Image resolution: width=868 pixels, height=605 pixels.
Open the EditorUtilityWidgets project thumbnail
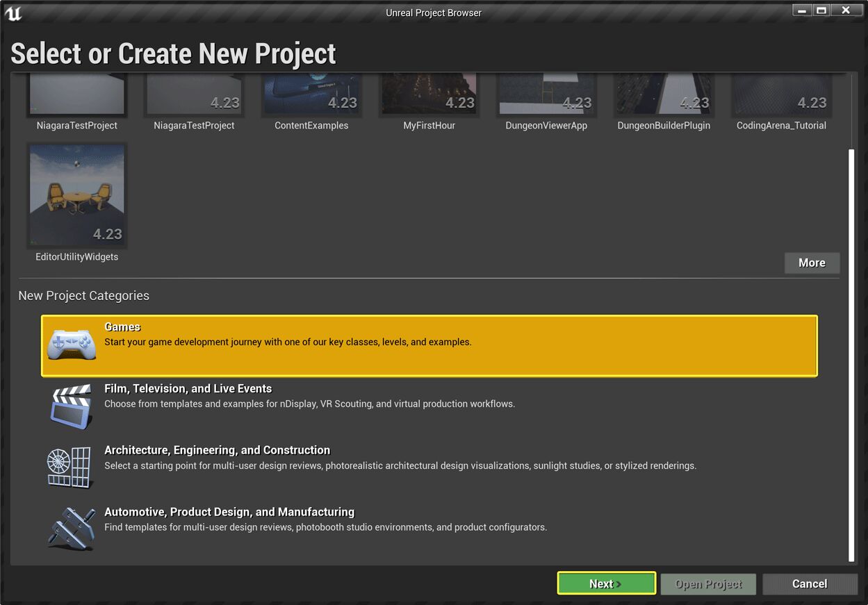[x=77, y=196]
